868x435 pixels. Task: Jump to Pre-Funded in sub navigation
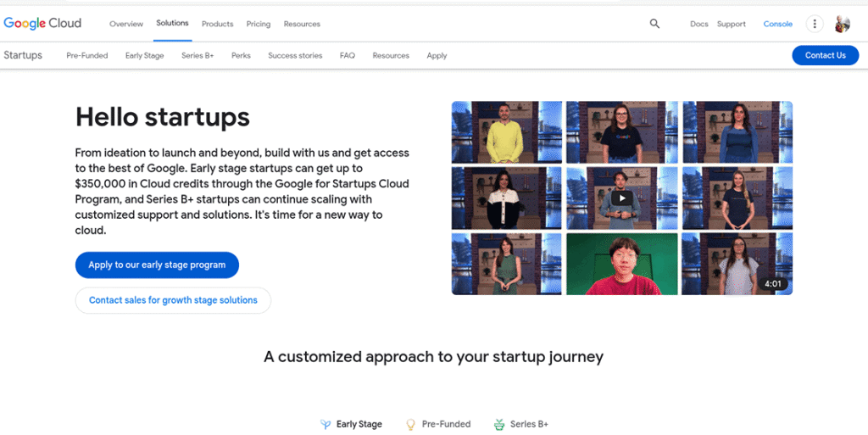(x=87, y=55)
